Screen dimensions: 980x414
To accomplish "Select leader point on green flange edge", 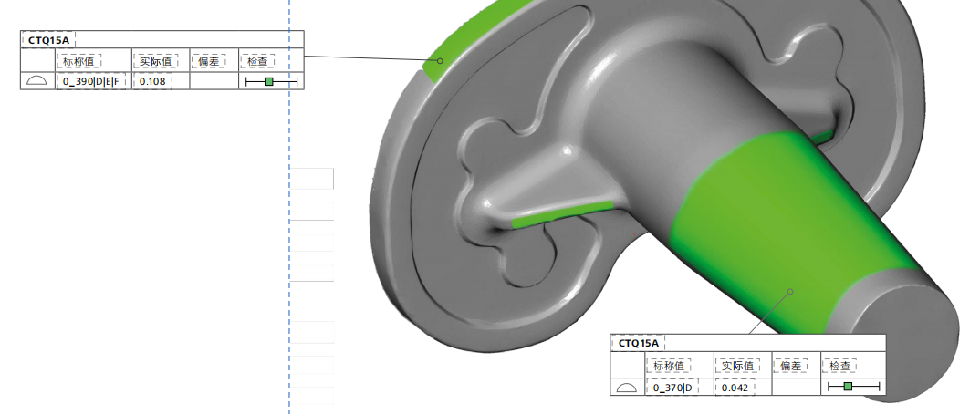I will pyautogui.click(x=440, y=61).
